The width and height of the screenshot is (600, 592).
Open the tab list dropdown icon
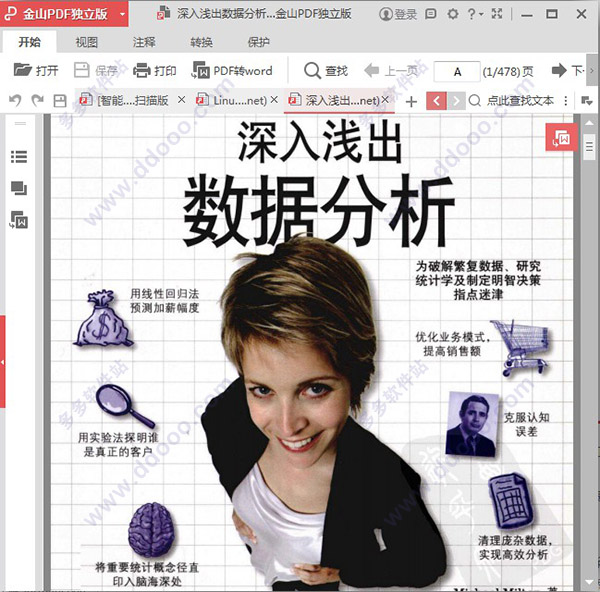(587, 101)
